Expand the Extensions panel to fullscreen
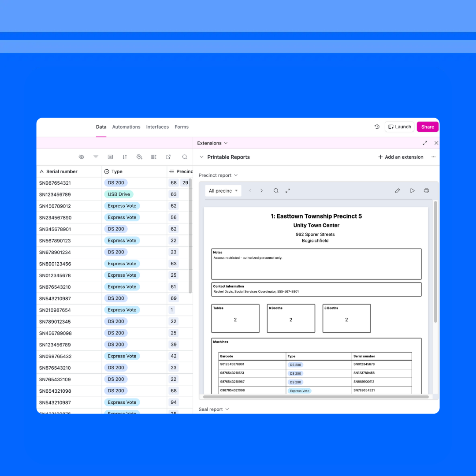The height and width of the screenshot is (476, 476). 424,143
